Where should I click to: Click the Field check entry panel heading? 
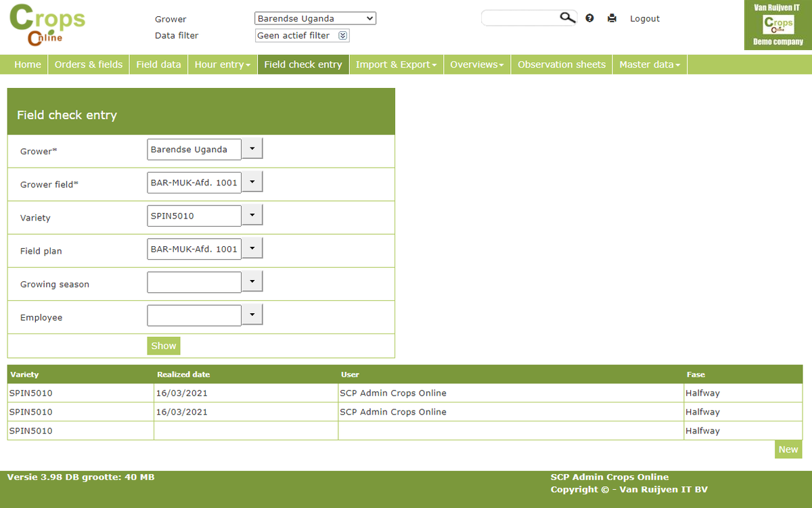coord(67,115)
